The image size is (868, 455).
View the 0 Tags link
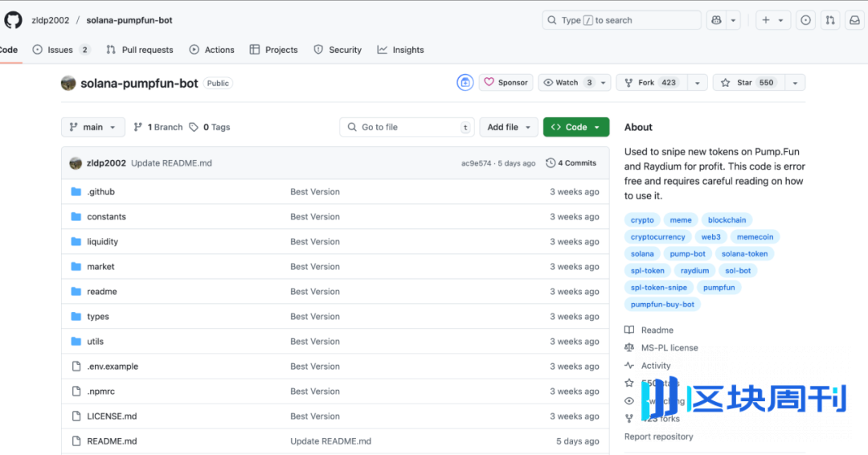(210, 127)
